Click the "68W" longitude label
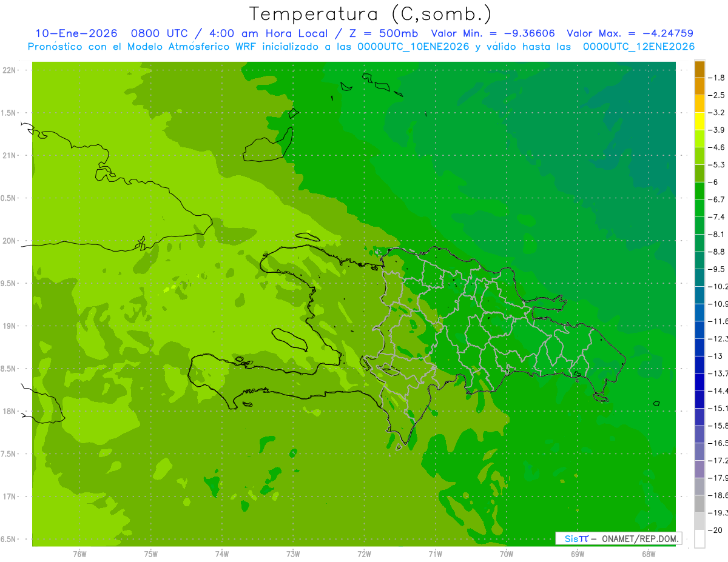728x562 pixels. click(649, 554)
